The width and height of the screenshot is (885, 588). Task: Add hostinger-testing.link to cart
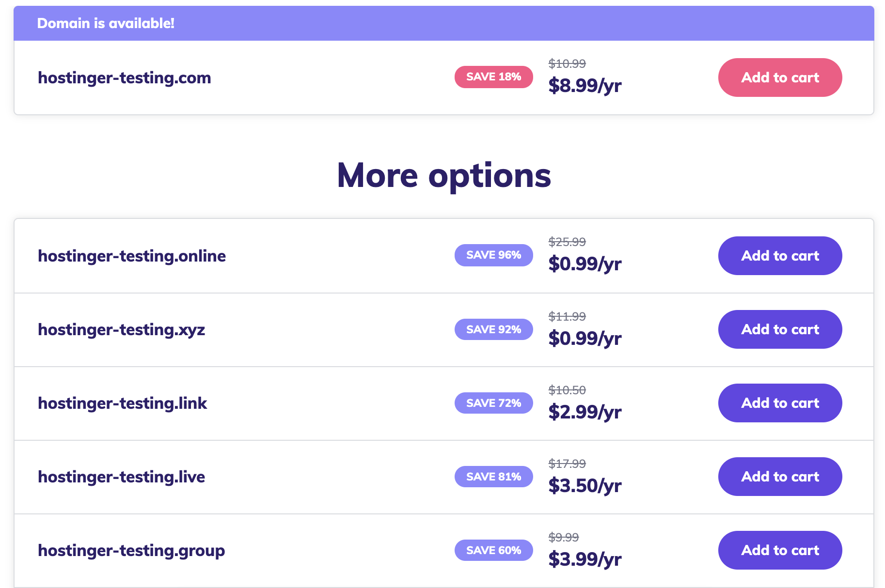coord(779,403)
